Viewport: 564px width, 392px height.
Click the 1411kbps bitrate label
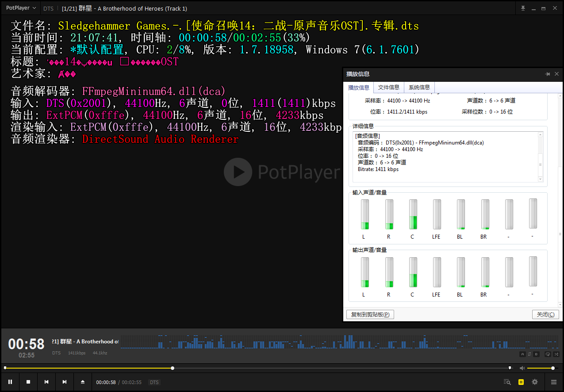pyautogui.click(x=77, y=353)
